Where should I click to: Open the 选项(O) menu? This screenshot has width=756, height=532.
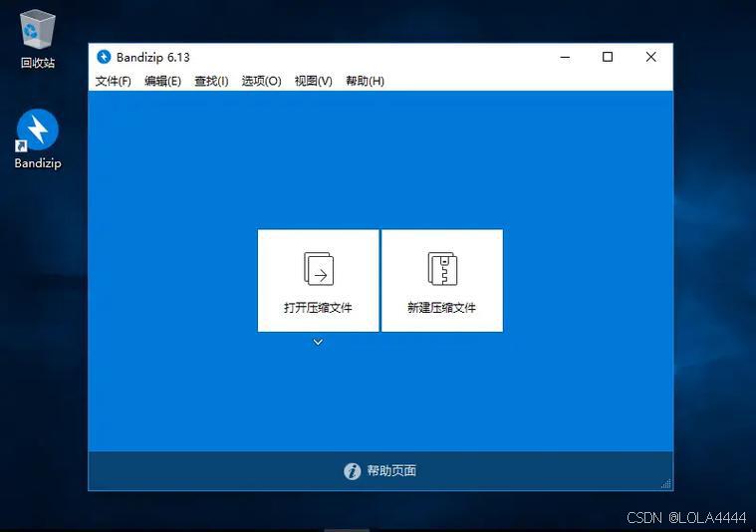261,81
